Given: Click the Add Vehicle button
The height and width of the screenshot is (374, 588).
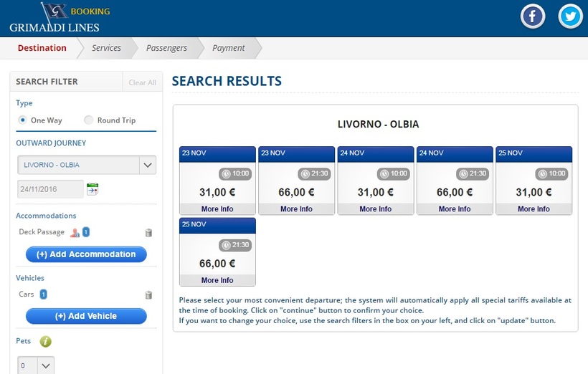Looking at the screenshot, I should click(x=86, y=316).
